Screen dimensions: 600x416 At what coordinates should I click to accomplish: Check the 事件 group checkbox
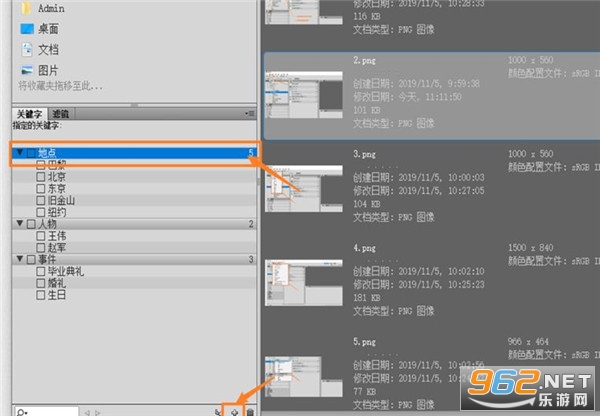point(31,259)
